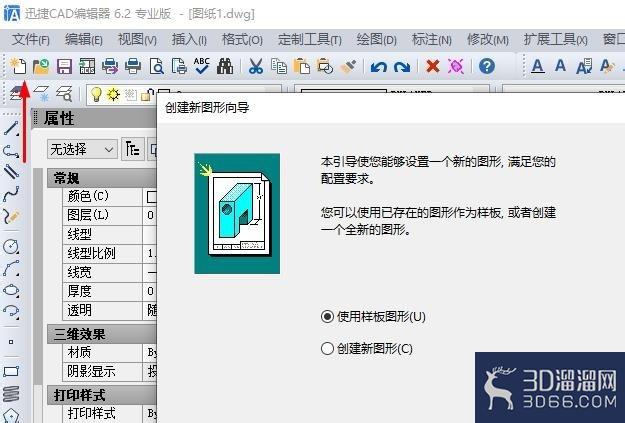Open the 视图(V) menu
The height and width of the screenshot is (423, 625).
(x=137, y=40)
